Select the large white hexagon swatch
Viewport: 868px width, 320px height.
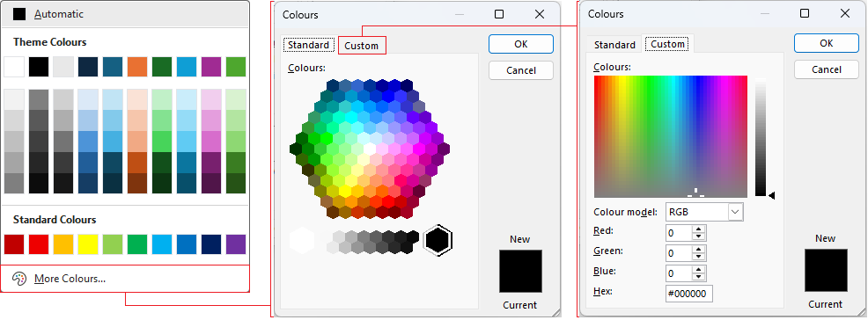coord(302,240)
